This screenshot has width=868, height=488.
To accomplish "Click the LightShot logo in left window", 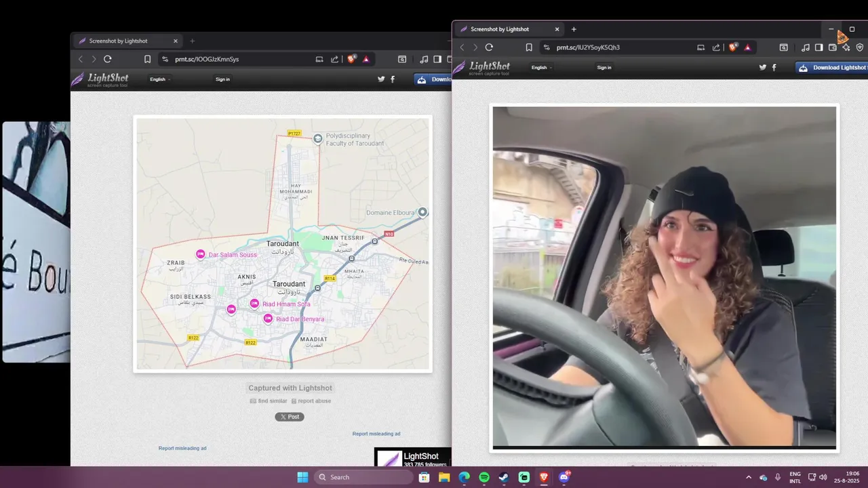I will coord(100,79).
